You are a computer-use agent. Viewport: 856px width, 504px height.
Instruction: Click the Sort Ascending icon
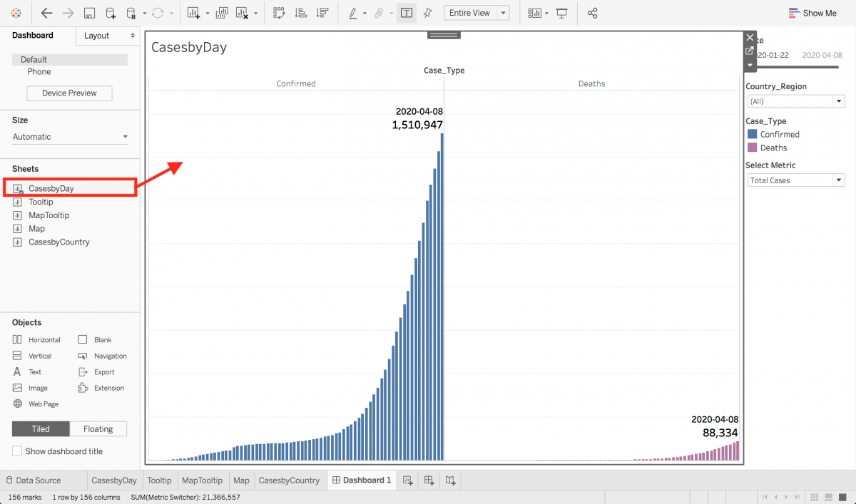click(301, 13)
